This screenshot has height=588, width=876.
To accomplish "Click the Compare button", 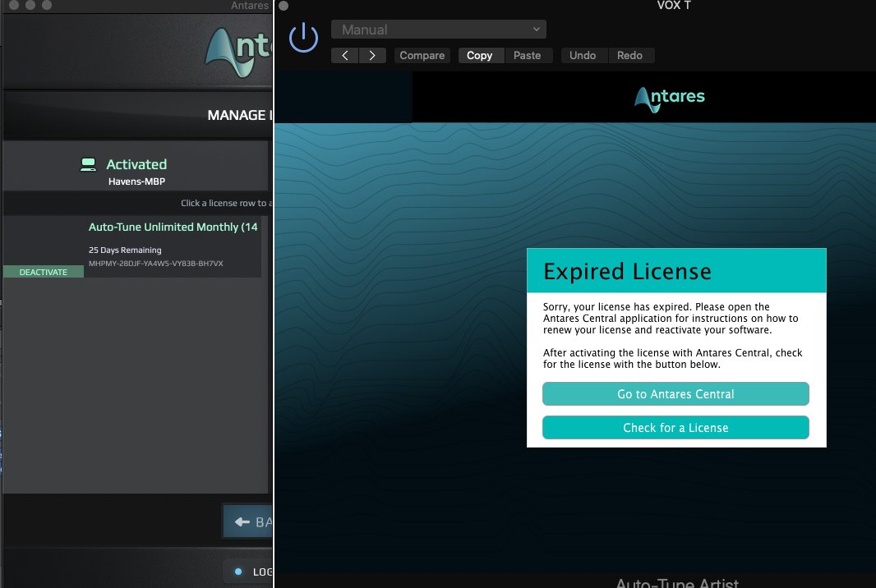I will tap(422, 55).
